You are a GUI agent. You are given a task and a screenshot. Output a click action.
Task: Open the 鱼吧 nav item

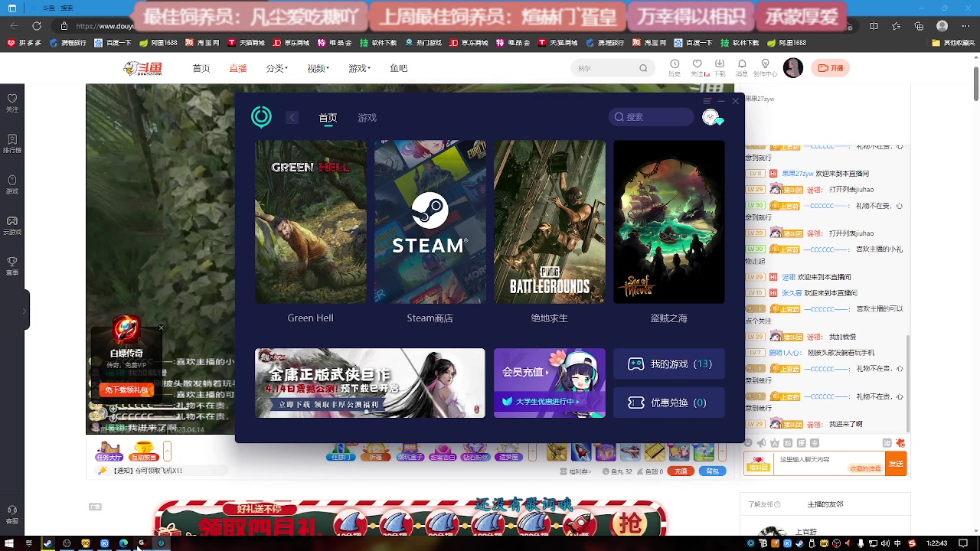click(x=399, y=68)
